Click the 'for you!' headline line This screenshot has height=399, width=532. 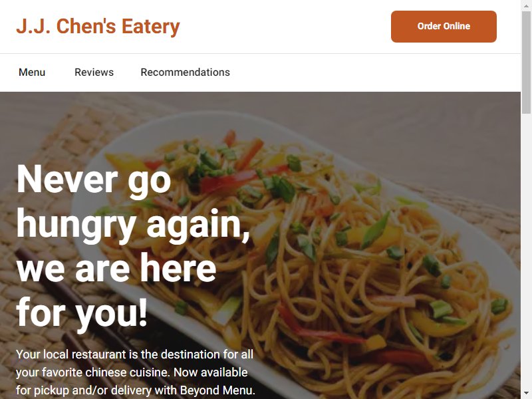pos(82,313)
